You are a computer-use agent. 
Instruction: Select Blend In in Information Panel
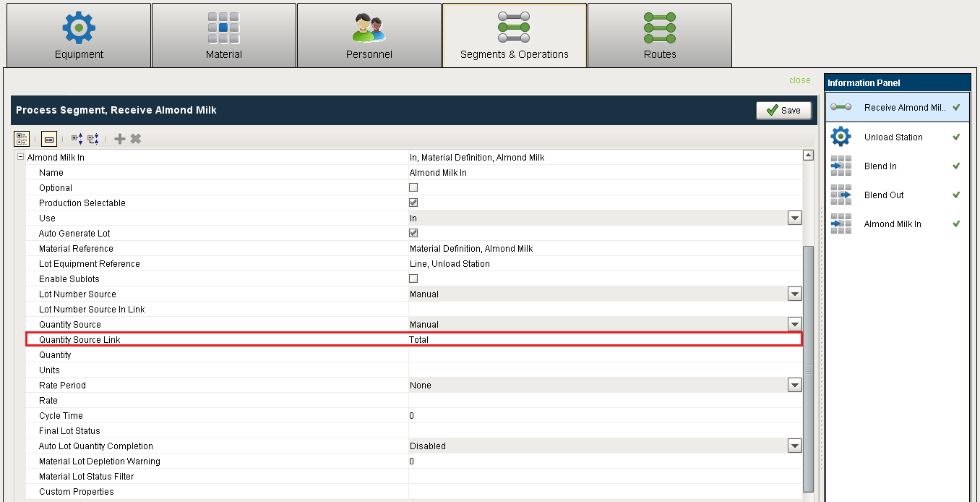tap(897, 166)
